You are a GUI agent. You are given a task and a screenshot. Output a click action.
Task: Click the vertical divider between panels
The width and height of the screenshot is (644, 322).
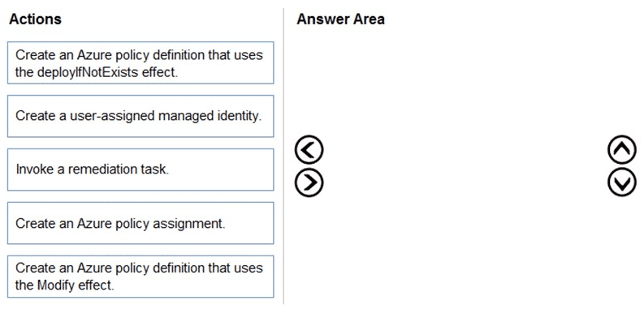click(x=283, y=156)
